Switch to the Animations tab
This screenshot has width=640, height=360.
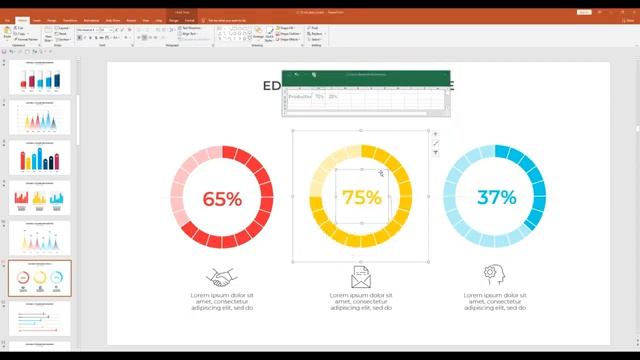[91, 20]
